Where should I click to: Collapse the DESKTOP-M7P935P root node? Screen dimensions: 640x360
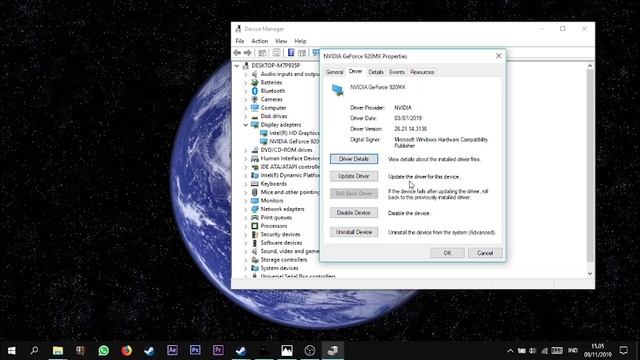pyautogui.click(x=237, y=65)
